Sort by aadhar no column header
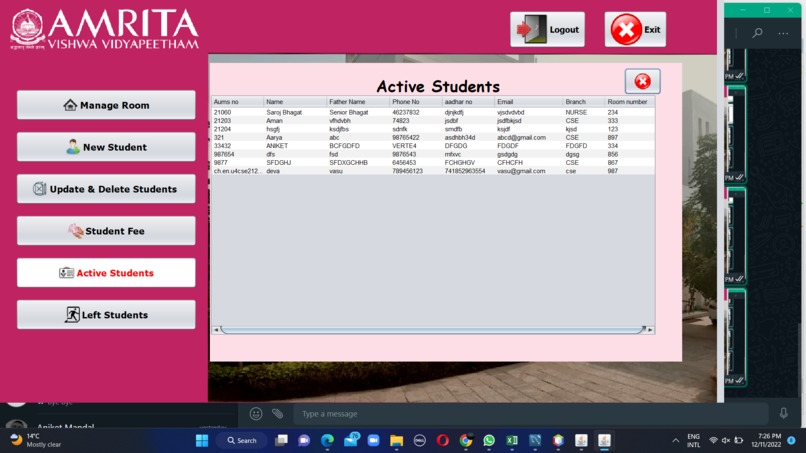 point(468,102)
